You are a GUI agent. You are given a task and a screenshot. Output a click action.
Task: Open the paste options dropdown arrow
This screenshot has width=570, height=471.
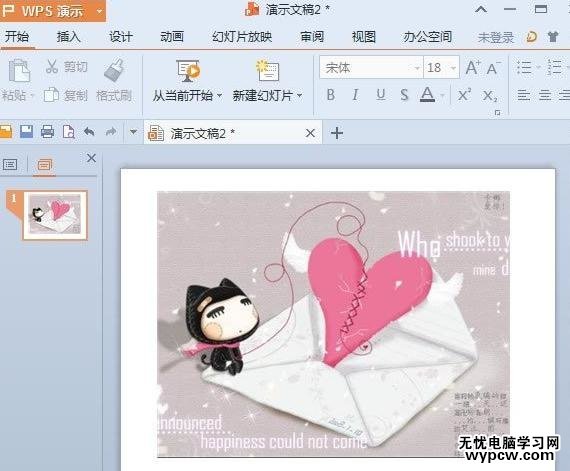tap(32, 96)
